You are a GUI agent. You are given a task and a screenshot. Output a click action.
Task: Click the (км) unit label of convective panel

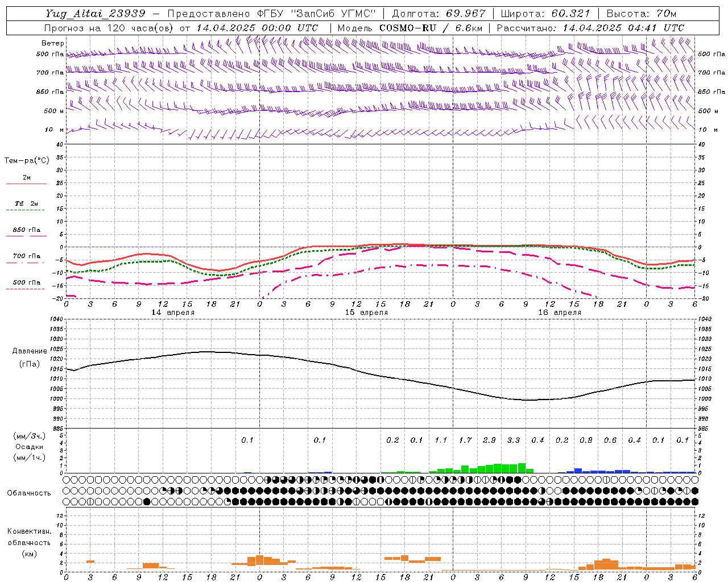(x=29, y=554)
